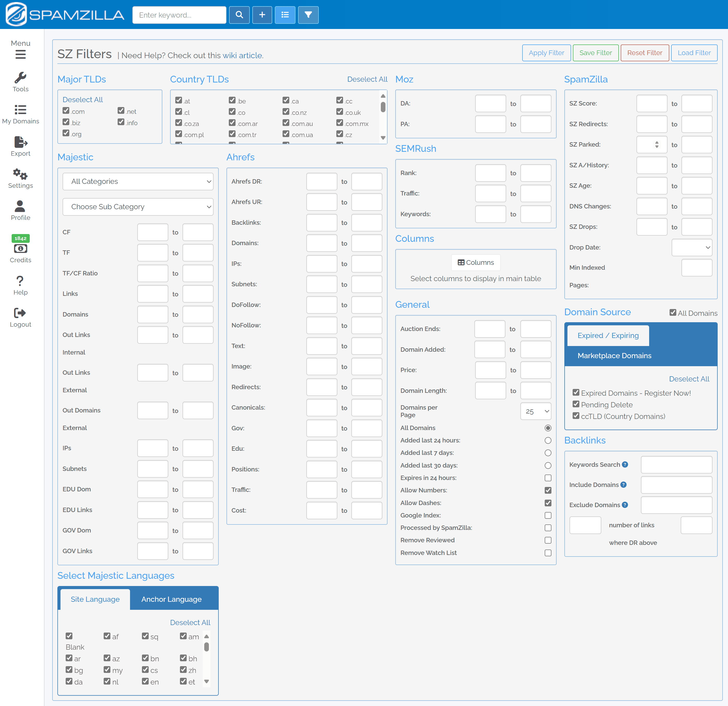This screenshot has height=706, width=728.
Task: Open the All Categories dropdown
Action: 138,181
